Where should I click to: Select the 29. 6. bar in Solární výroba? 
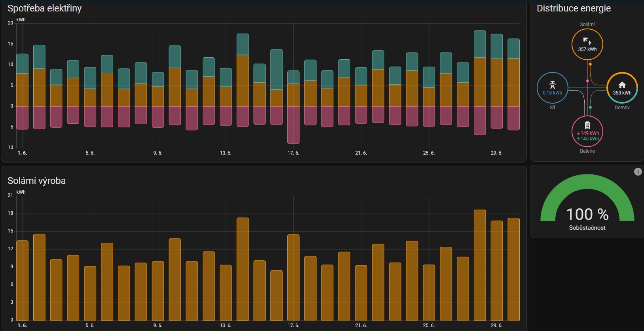[496, 271]
